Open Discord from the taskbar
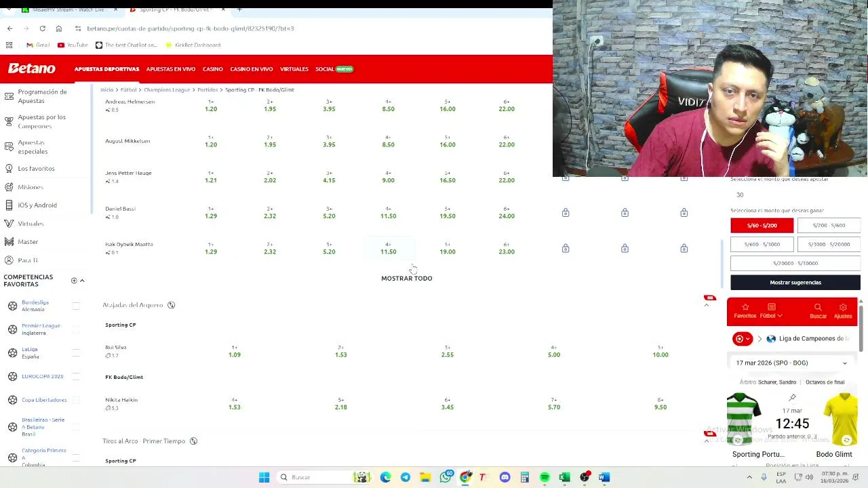 (505, 477)
